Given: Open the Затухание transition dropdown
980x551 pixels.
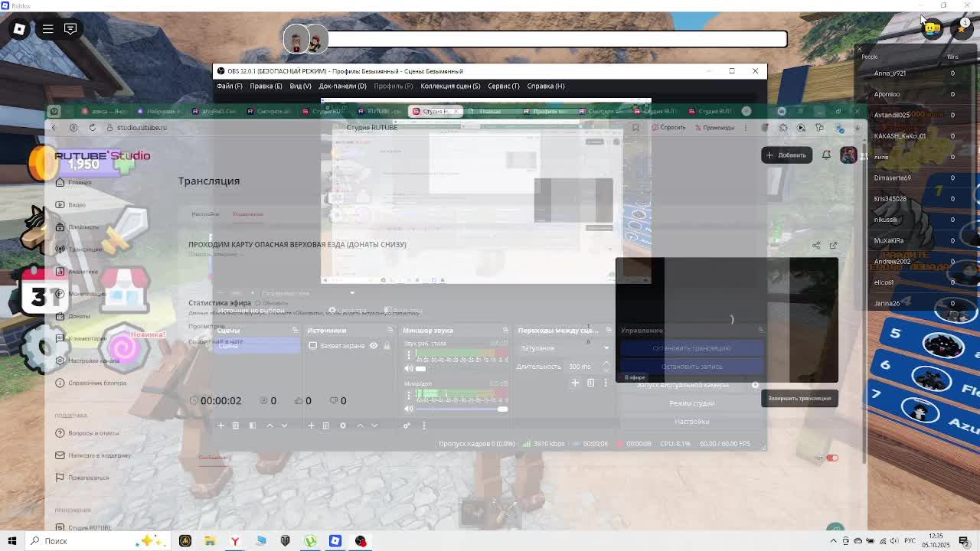Looking at the screenshot, I should pyautogui.click(x=565, y=348).
